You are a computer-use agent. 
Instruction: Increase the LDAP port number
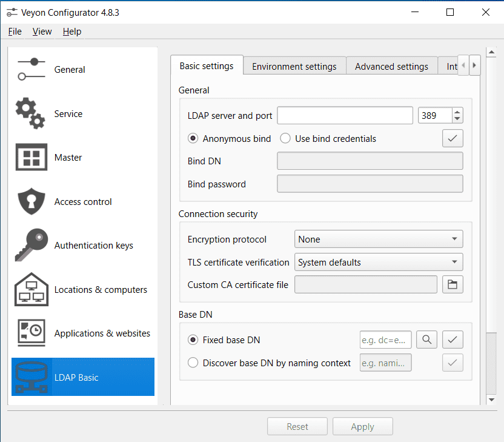click(457, 112)
